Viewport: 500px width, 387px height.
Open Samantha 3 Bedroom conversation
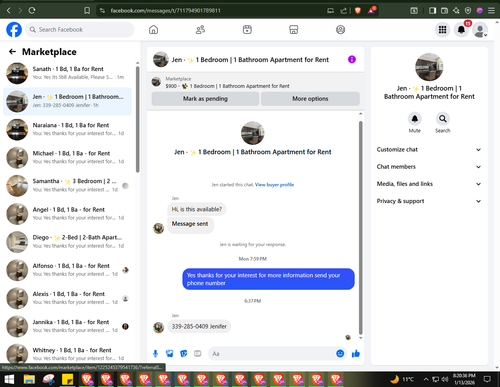[67, 186]
